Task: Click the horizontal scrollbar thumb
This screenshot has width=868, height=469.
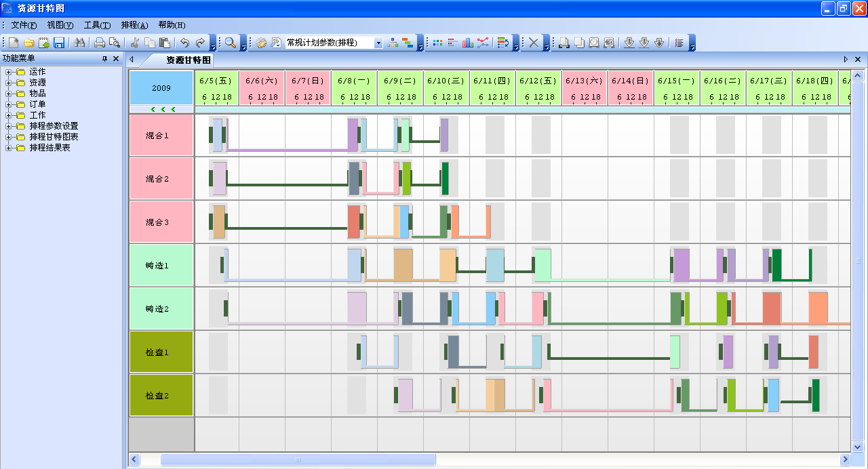Action: 298,460
